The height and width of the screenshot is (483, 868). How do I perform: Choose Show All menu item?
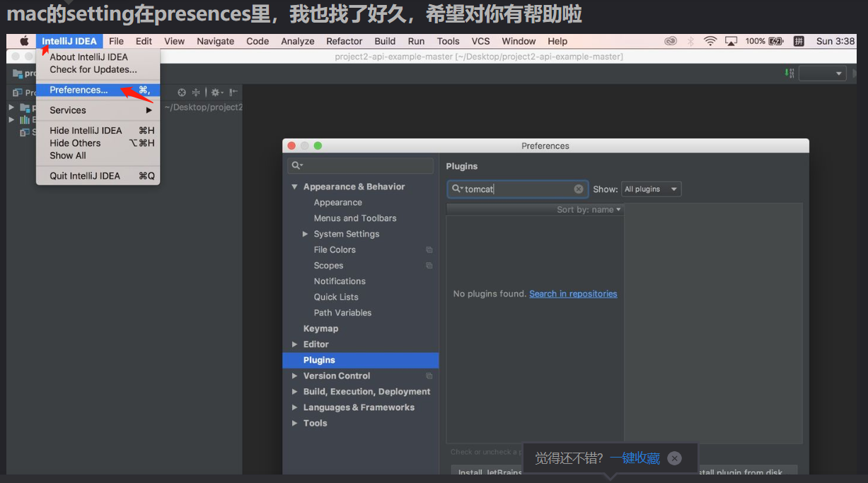(x=98, y=156)
